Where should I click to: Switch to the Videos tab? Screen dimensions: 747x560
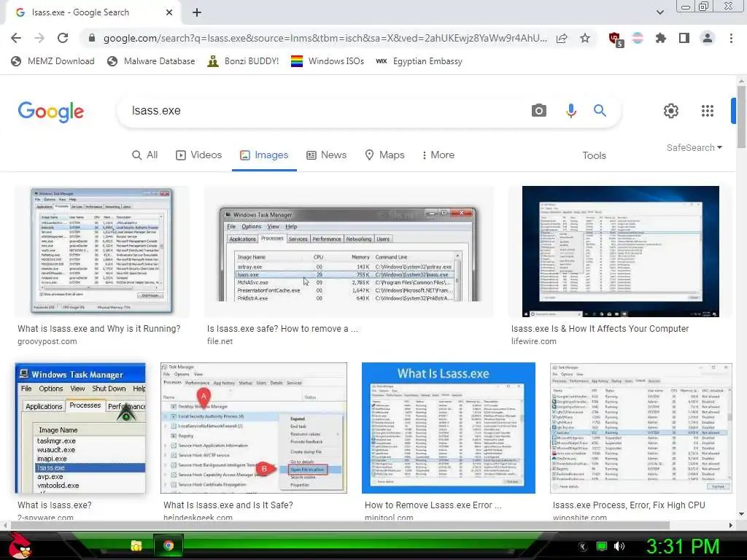click(x=198, y=155)
